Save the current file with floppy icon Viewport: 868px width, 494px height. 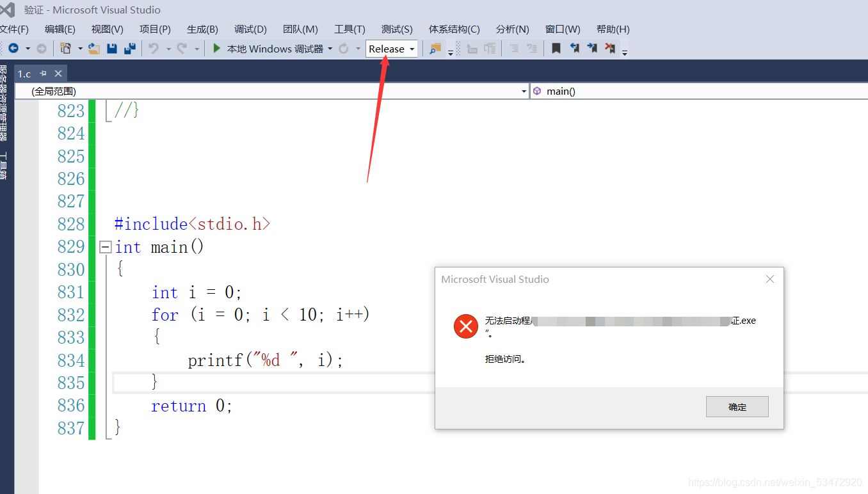click(x=112, y=49)
